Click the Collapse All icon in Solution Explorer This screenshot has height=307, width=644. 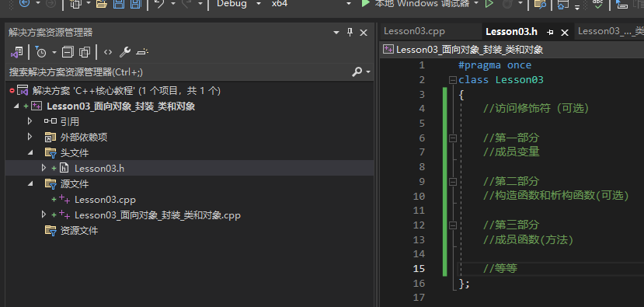coord(68,52)
